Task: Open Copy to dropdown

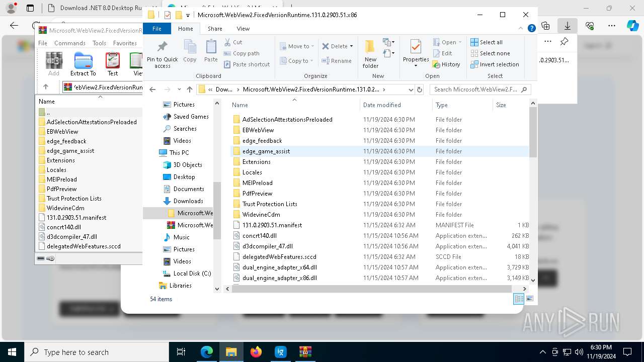Action: (296, 61)
